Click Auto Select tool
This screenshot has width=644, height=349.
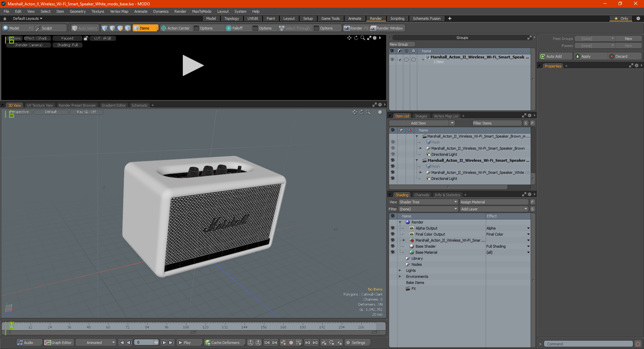pyautogui.click(x=85, y=28)
